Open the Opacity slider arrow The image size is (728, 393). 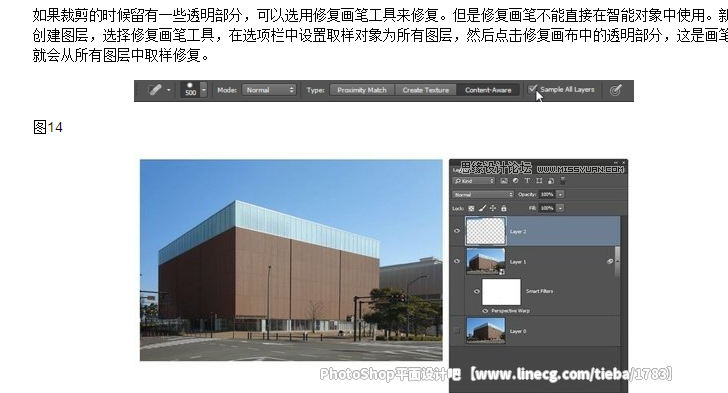560,194
